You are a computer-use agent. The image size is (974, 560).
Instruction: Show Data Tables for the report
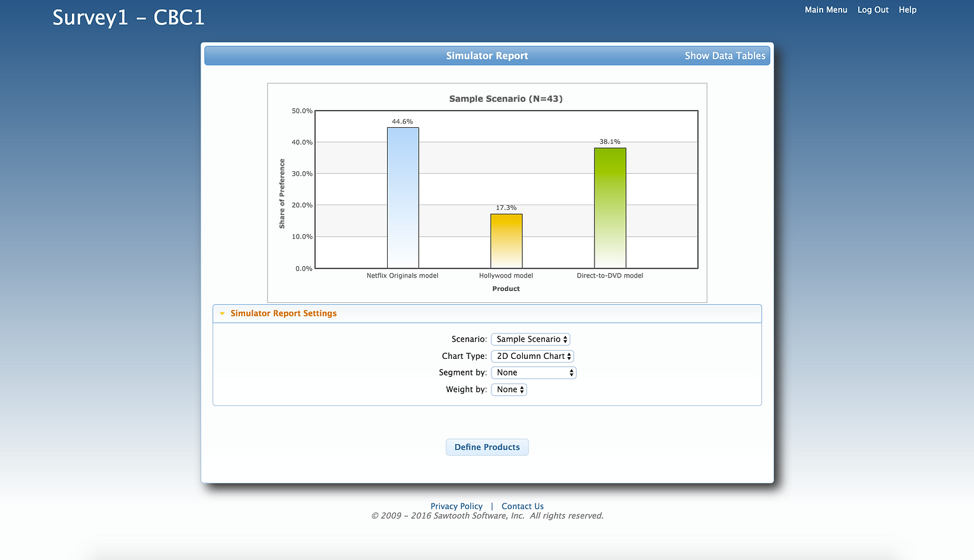click(724, 56)
